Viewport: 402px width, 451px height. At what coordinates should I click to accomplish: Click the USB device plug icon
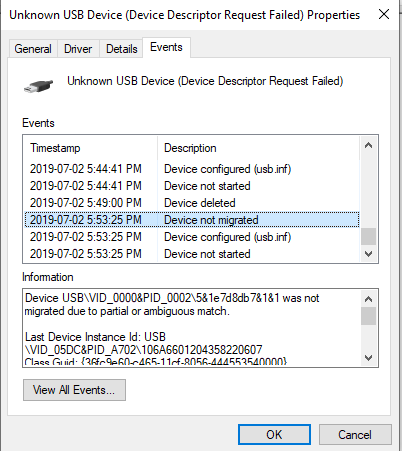[x=38, y=86]
